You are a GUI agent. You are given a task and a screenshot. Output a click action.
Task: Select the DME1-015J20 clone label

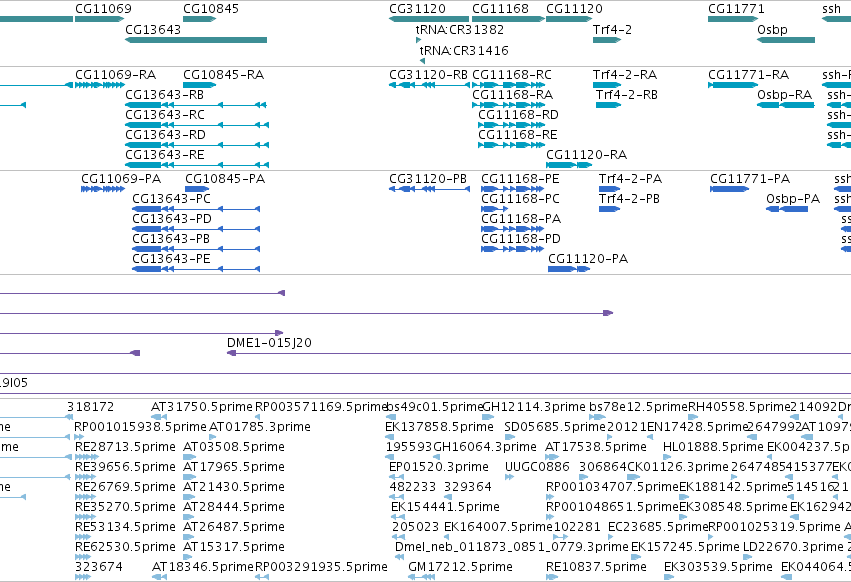pos(269,343)
